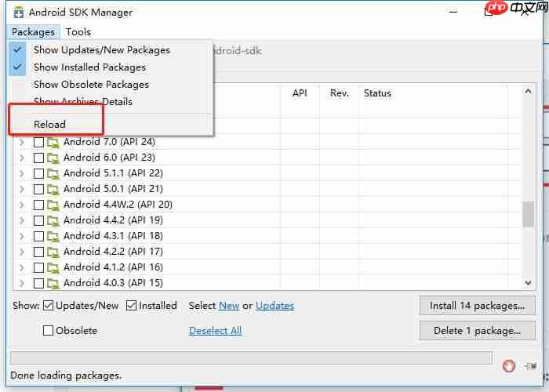The width and height of the screenshot is (549, 392).
Task: Tick the checkbox for Android 5.1.1 (API 22)
Action: (x=38, y=173)
